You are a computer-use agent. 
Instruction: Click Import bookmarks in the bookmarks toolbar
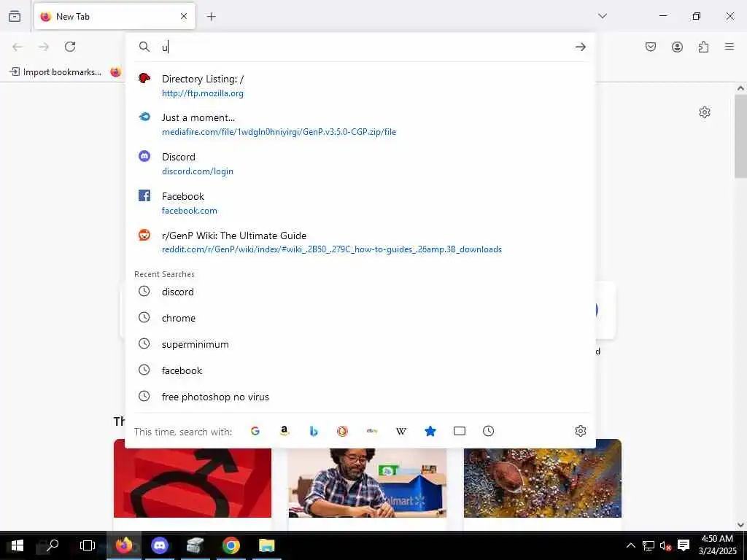coord(55,72)
